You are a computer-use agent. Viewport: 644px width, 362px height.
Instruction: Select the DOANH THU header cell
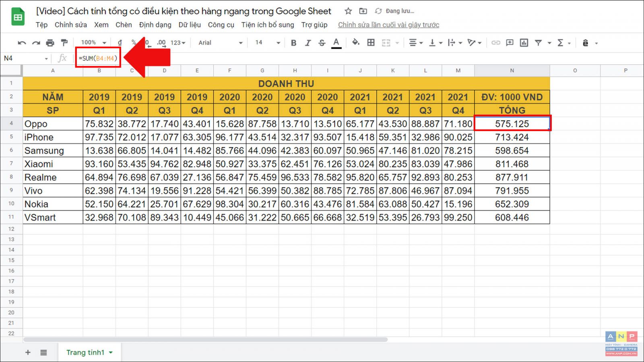(x=286, y=83)
